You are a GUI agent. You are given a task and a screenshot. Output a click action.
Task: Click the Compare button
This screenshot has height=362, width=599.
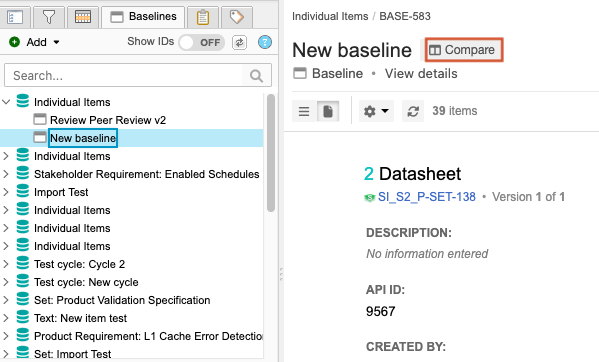click(464, 50)
